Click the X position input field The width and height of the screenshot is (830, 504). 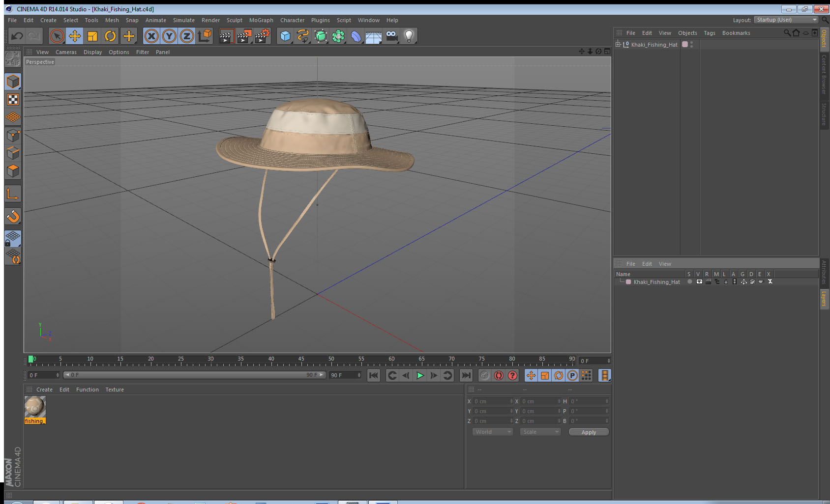[493, 401]
